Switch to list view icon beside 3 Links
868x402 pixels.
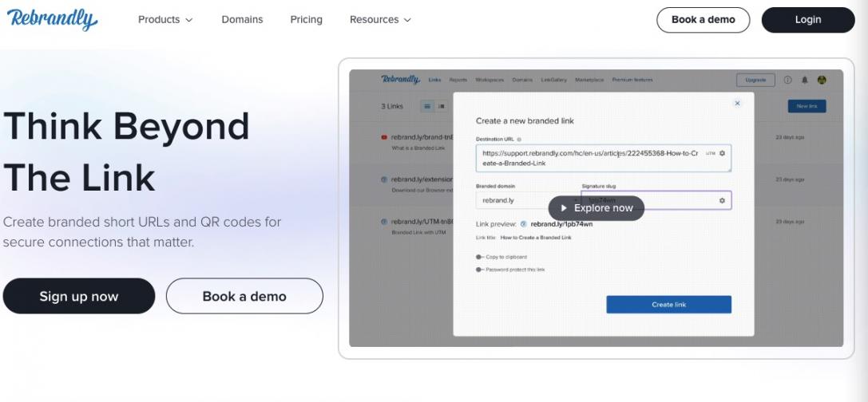coord(426,106)
